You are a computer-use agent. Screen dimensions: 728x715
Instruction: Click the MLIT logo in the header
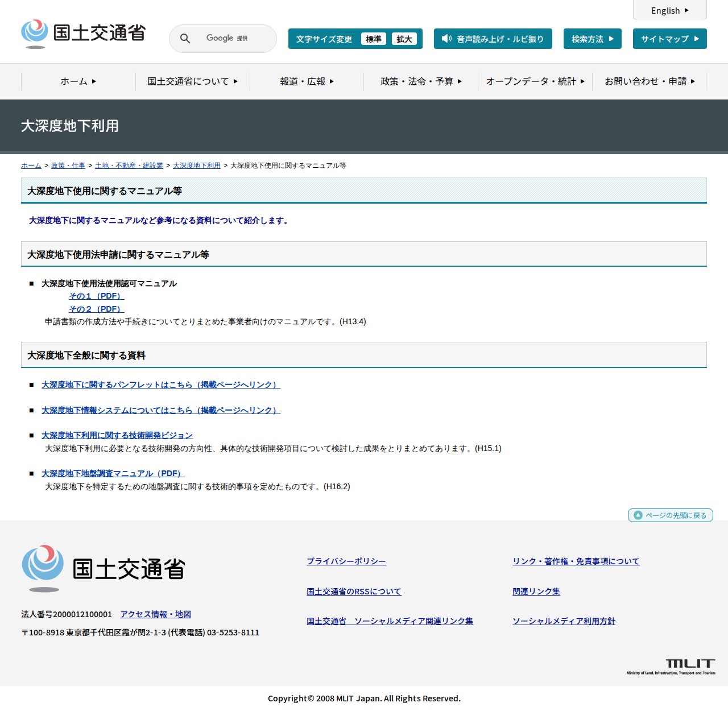tap(82, 33)
